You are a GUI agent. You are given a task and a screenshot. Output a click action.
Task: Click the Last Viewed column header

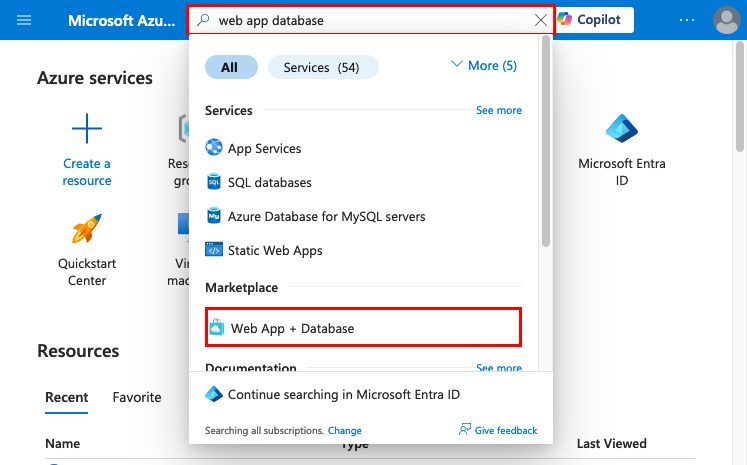point(612,443)
